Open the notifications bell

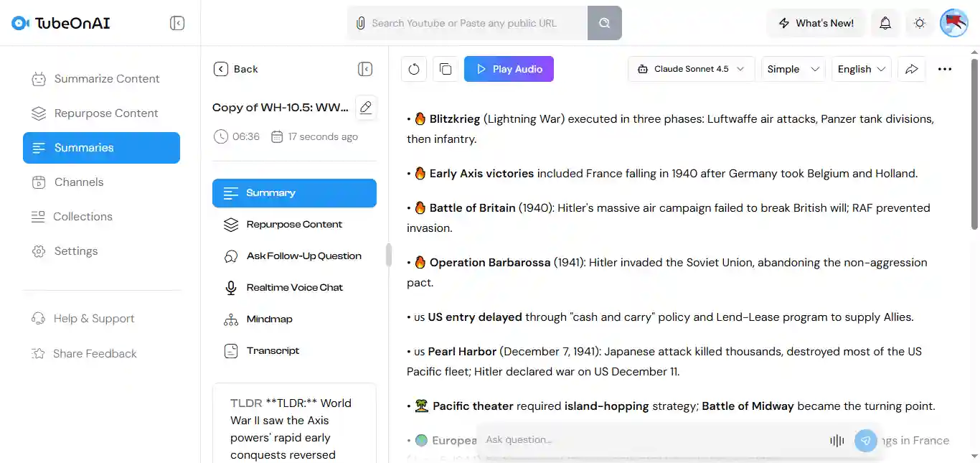coord(885,23)
